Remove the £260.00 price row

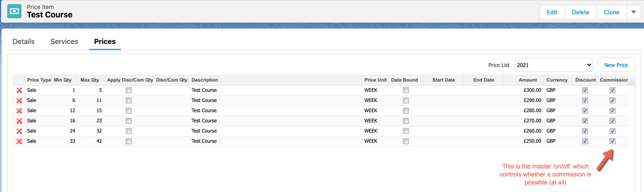[x=19, y=131]
